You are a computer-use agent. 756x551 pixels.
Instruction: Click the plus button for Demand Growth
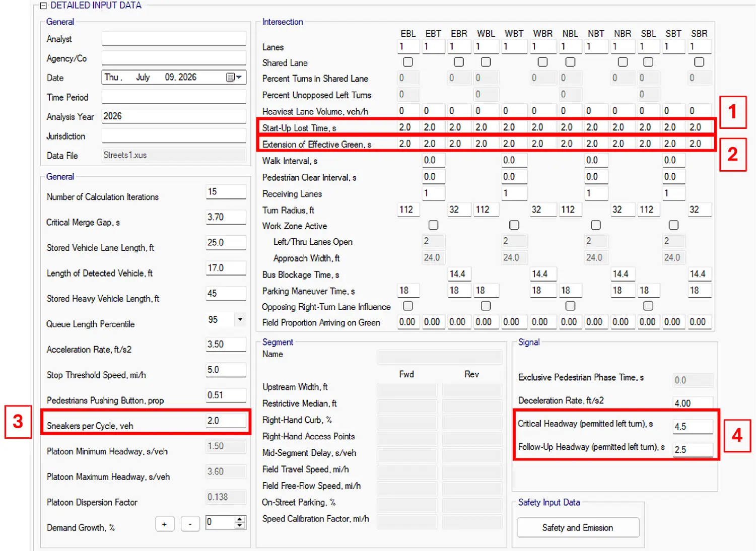165,524
